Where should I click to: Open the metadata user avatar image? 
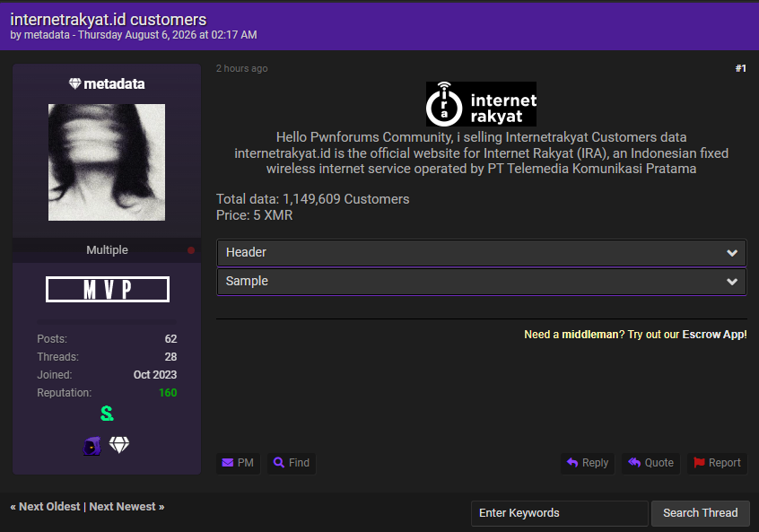(107, 162)
